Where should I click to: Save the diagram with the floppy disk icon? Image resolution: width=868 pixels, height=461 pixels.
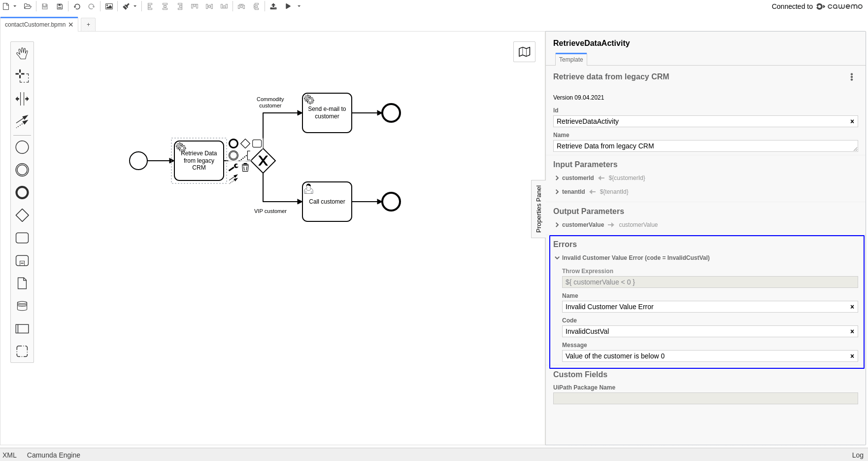pos(45,6)
